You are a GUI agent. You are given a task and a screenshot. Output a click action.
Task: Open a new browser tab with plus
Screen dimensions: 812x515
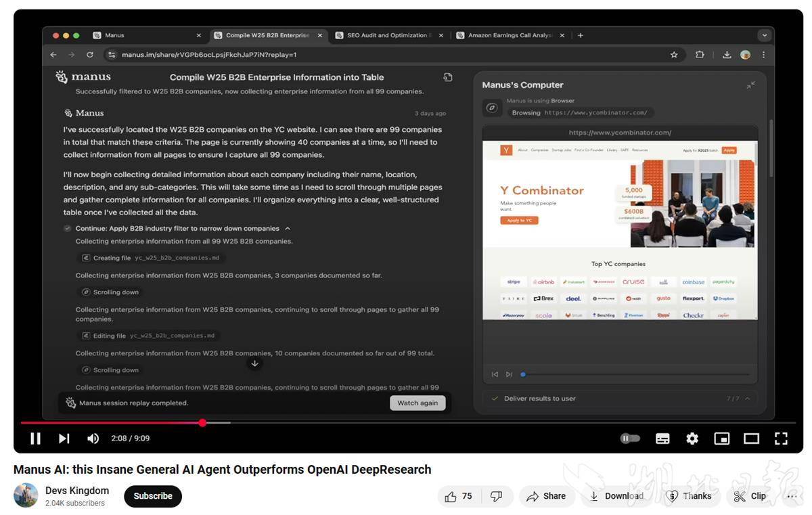pos(581,35)
